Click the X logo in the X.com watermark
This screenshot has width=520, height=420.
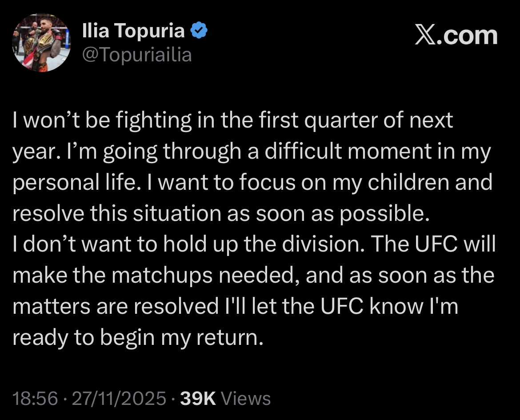point(425,36)
